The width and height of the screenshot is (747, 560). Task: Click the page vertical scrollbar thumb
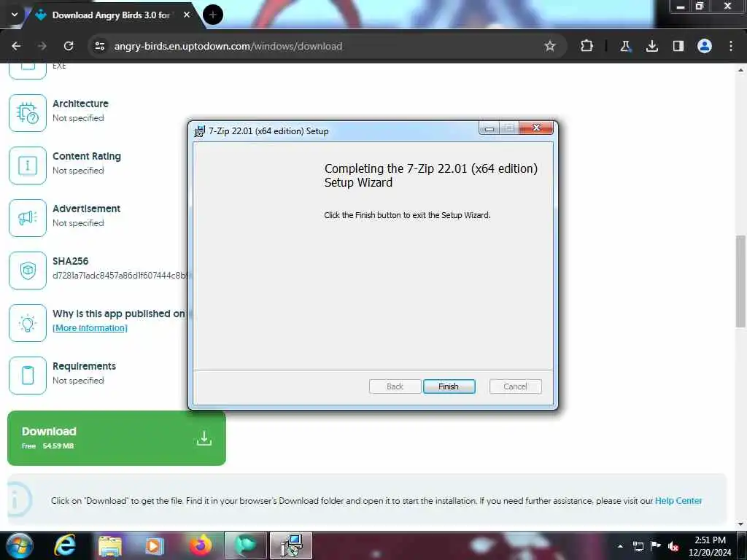tap(740, 281)
